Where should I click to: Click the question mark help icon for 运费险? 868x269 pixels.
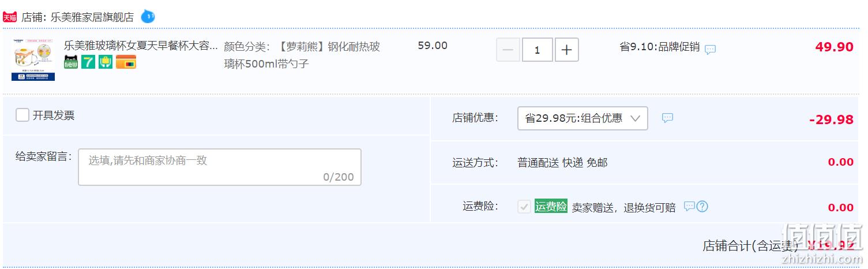tap(702, 207)
